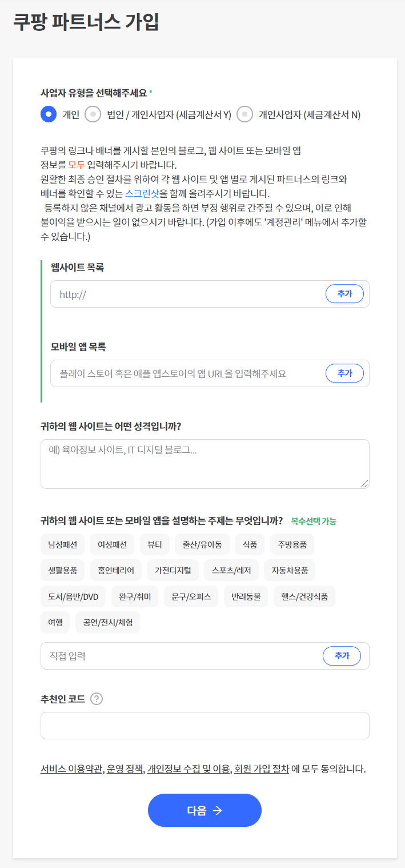Open the 개인정보 수집 및 이용 link

(189, 769)
